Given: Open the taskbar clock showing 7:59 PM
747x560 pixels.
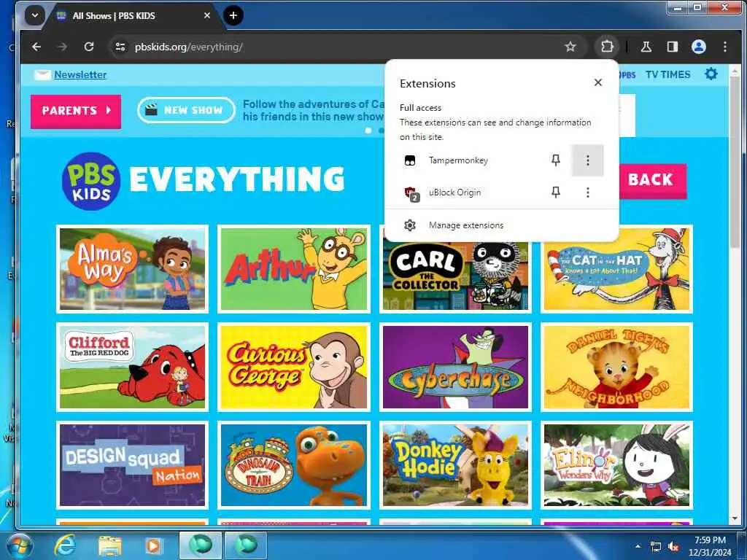Looking at the screenshot, I should [x=710, y=545].
